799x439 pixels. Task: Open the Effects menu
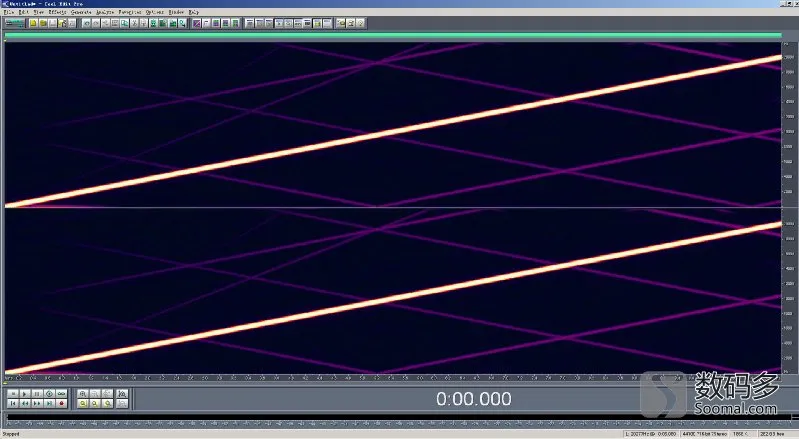coord(57,12)
